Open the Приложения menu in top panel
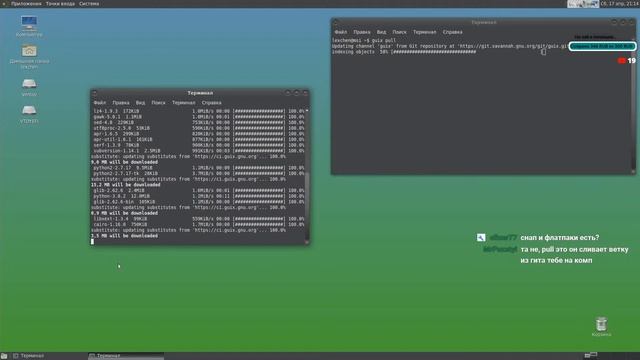Screen dimensions: 640x360 click(26, 4)
